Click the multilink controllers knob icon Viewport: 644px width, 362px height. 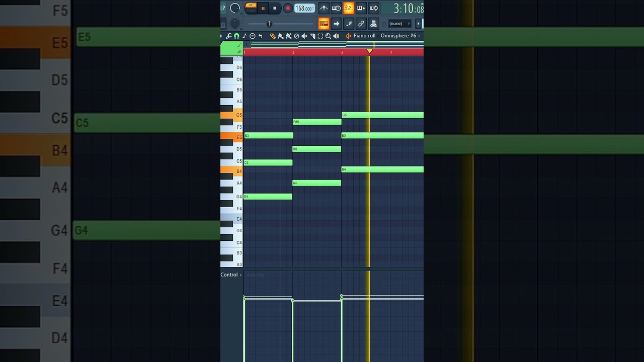pyautogui.click(x=374, y=24)
